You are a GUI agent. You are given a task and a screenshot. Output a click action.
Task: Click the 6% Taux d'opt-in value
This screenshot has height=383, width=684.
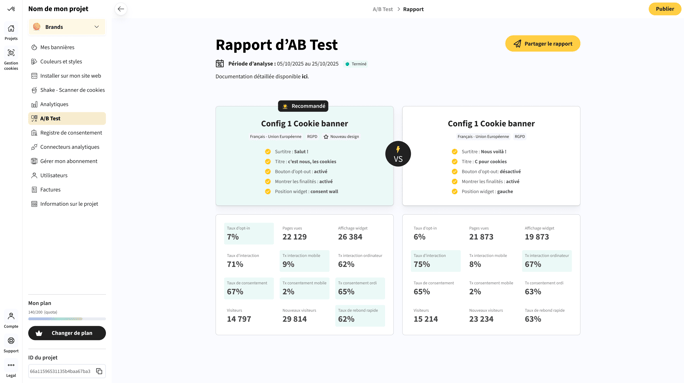pyautogui.click(x=420, y=237)
